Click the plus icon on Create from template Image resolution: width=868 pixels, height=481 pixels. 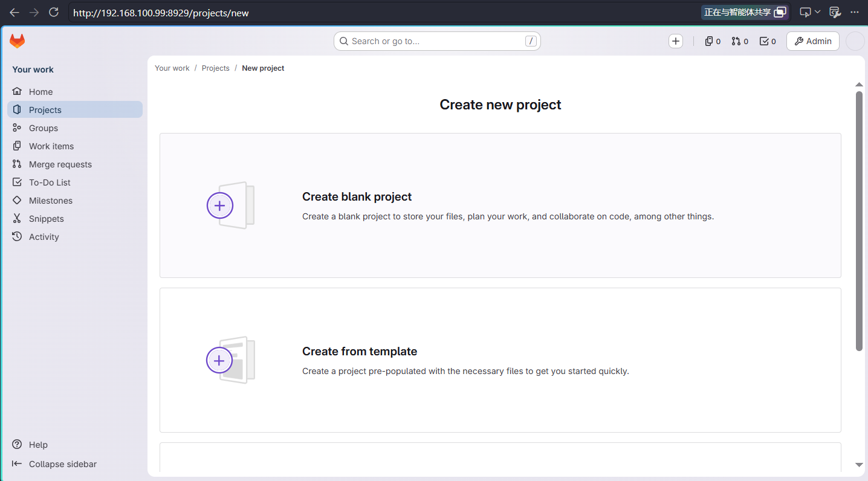(219, 361)
